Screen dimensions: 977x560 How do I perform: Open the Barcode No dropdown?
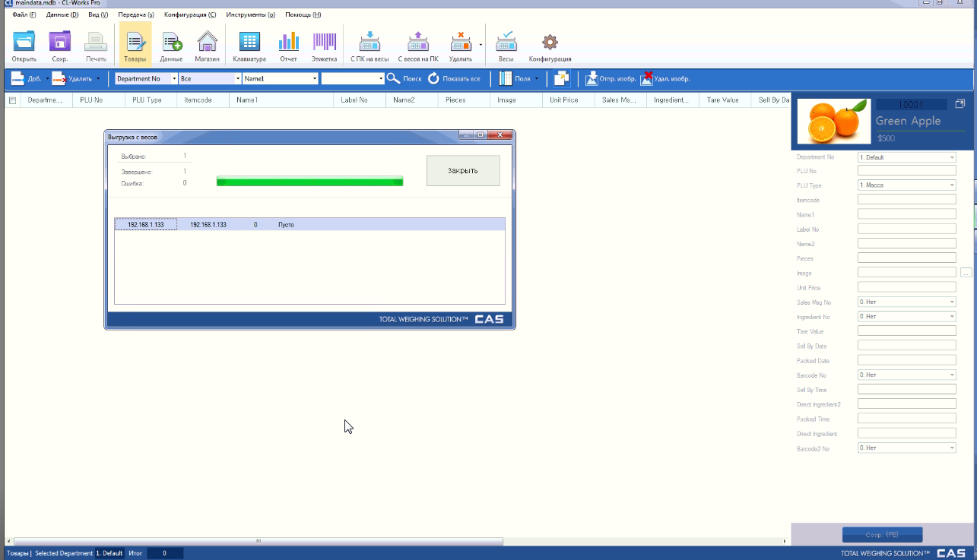[x=951, y=375]
